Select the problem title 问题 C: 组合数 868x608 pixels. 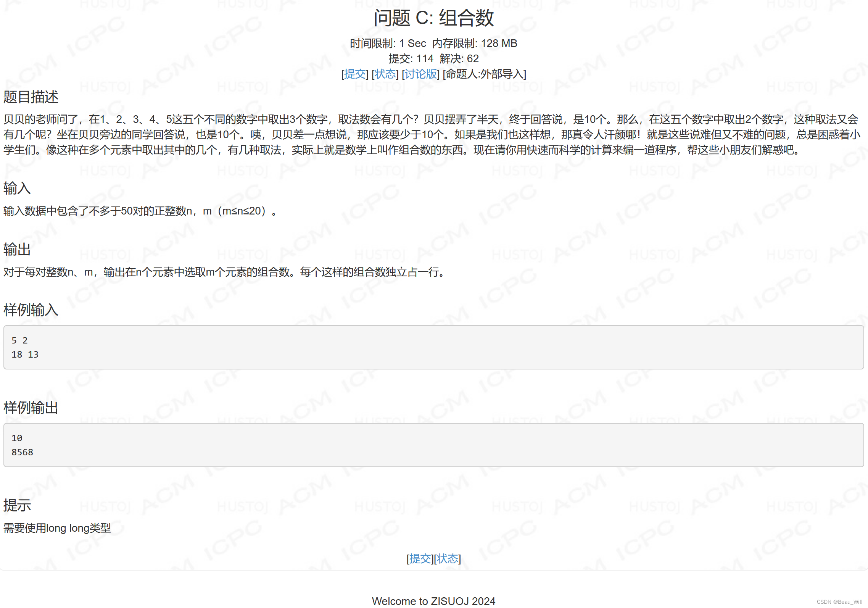coord(433,18)
